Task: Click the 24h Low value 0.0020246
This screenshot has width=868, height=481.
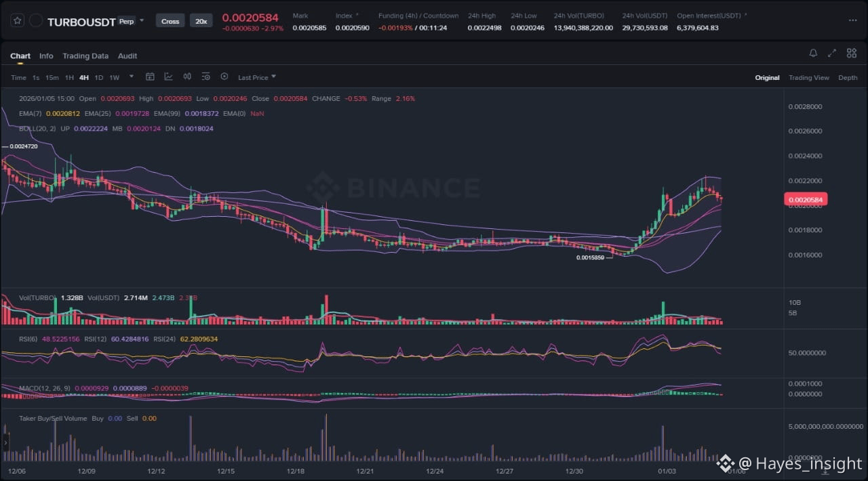Action: tap(528, 28)
